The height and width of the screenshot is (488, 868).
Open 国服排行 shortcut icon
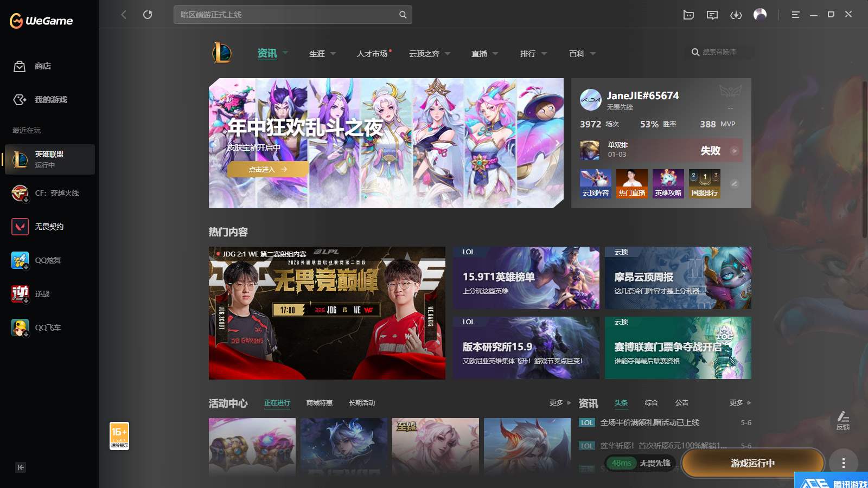coord(705,183)
